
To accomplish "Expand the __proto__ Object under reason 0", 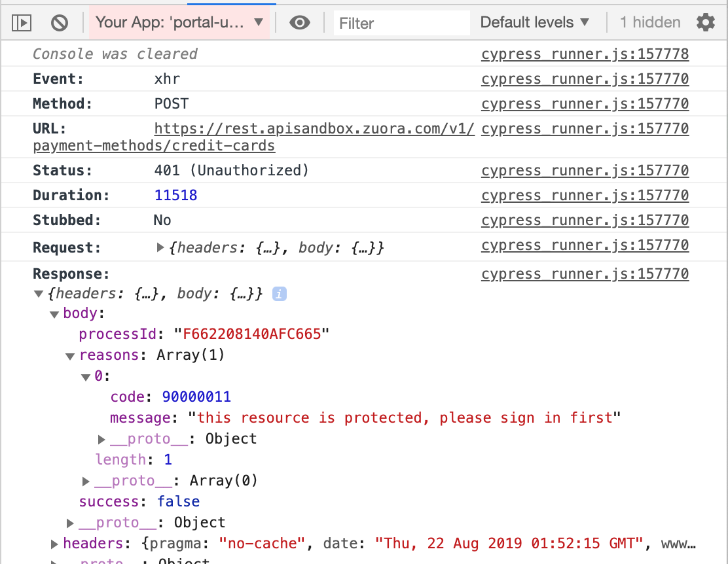I will [102, 438].
